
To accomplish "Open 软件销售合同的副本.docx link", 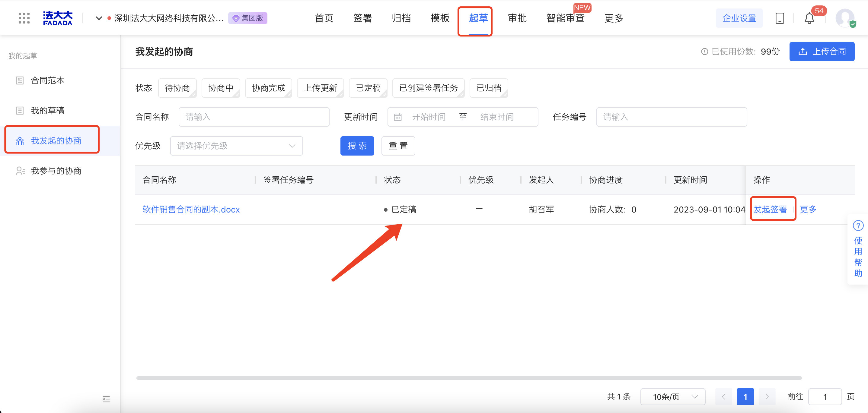I will tap(191, 209).
